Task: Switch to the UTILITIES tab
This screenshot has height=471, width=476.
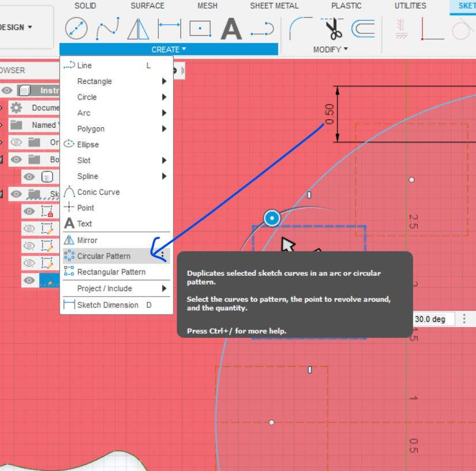Action: click(x=410, y=6)
